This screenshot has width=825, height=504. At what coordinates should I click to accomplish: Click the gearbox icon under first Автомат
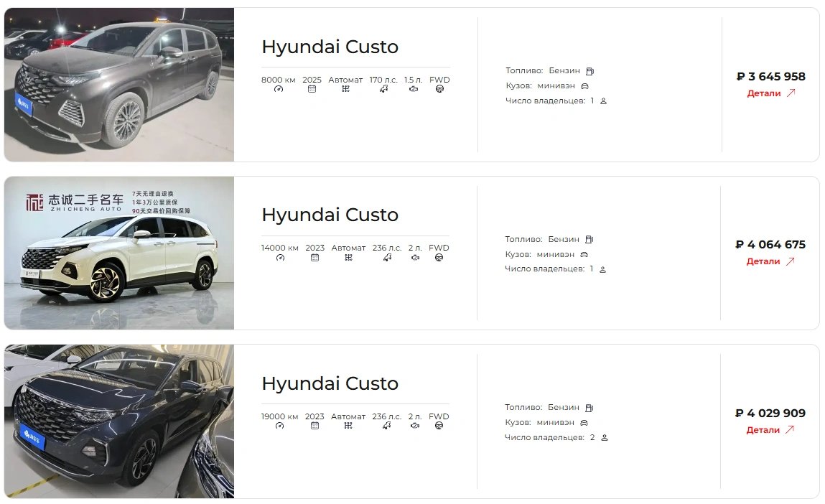345,89
